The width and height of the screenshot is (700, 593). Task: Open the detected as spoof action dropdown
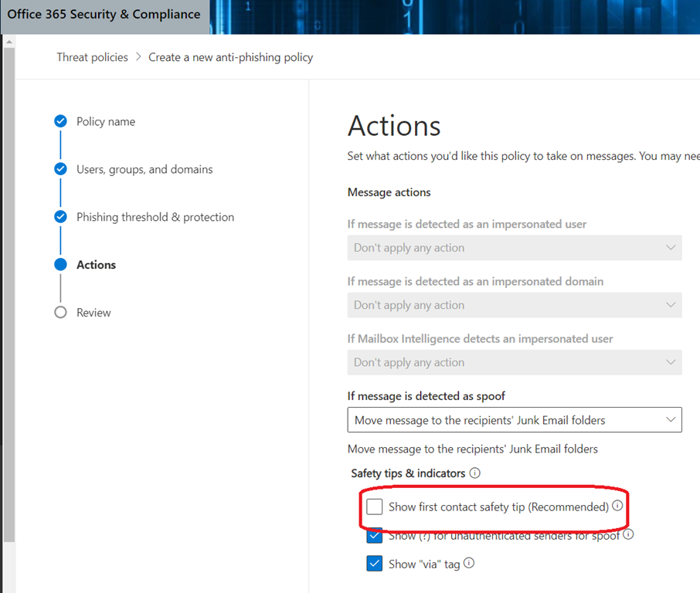pyautogui.click(x=515, y=420)
